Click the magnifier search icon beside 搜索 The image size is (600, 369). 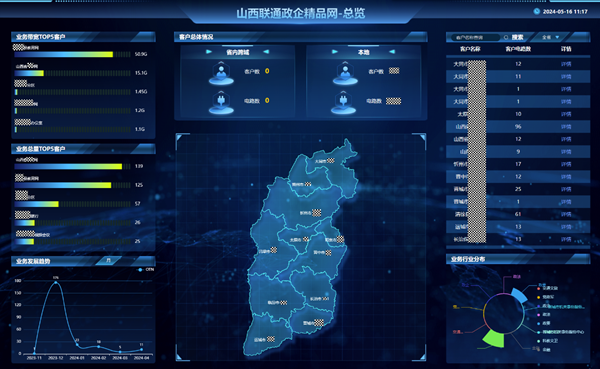pyautogui.click(x=506, y=37)
